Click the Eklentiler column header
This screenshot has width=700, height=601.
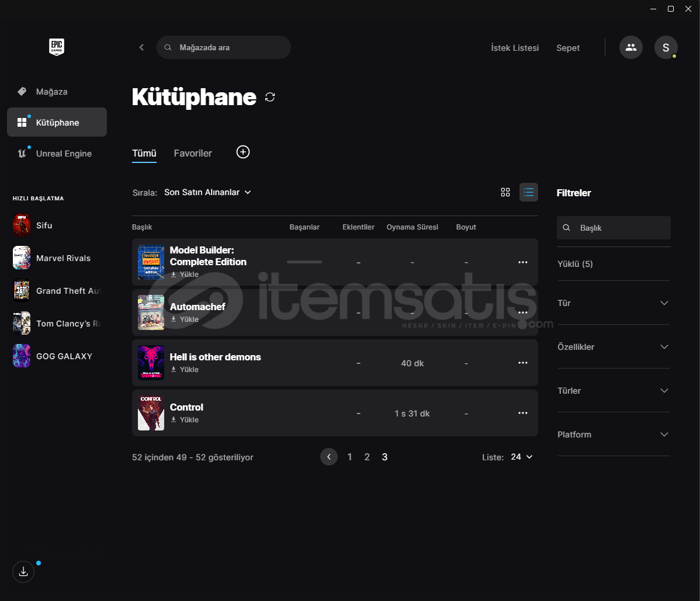(359, 227)
